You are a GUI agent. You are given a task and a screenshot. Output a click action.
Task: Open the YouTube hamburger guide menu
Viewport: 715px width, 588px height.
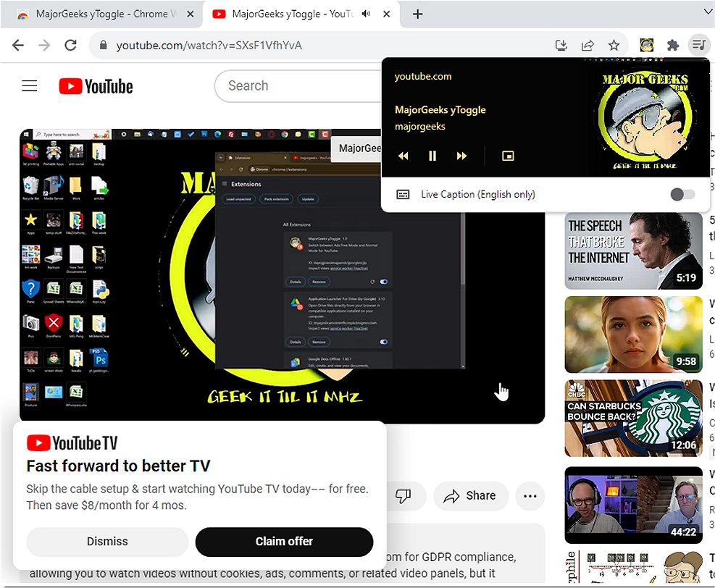pos(29,86)
